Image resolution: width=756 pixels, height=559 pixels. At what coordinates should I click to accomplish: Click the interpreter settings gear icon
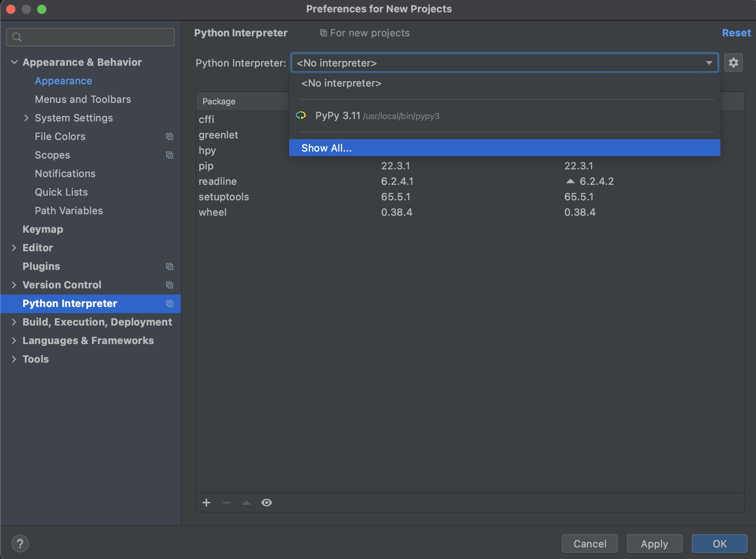tap(733, 63)
